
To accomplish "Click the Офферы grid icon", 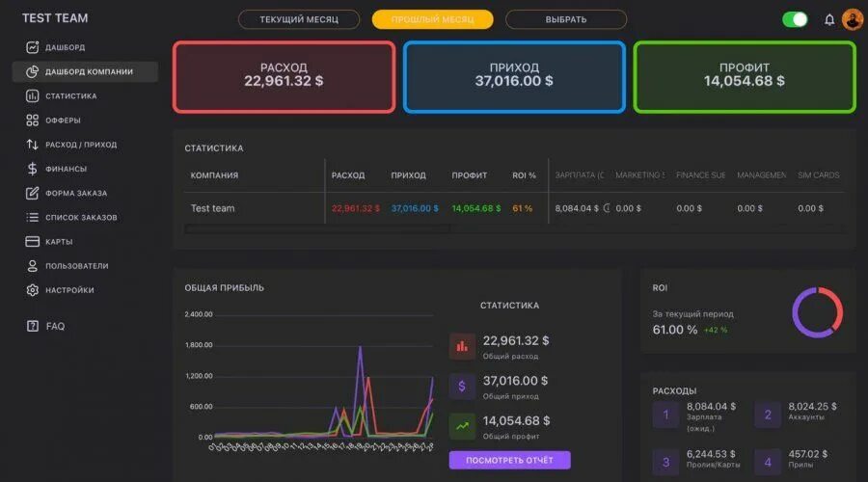I will pyautogui.click(x=32, y=120).
